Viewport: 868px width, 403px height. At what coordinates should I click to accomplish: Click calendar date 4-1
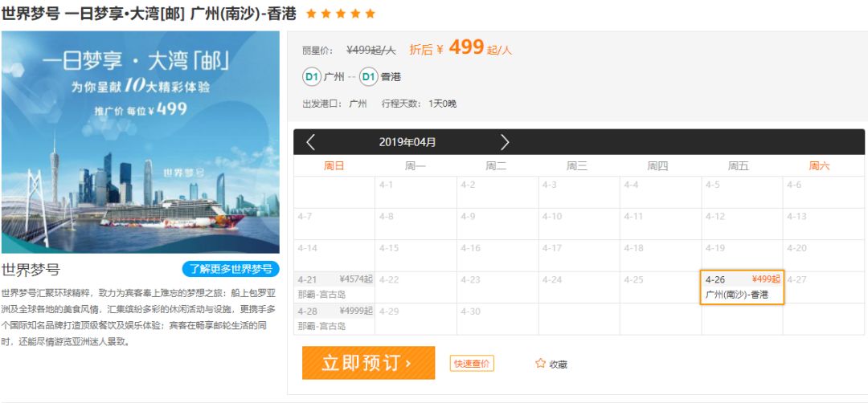[416, 192]
